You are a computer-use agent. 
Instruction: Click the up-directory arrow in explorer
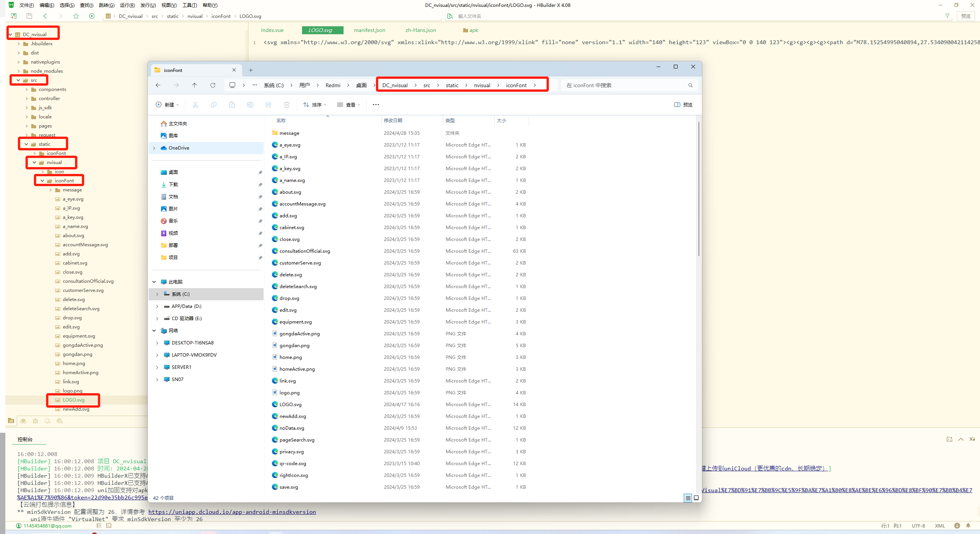click(x=194, y=85)
